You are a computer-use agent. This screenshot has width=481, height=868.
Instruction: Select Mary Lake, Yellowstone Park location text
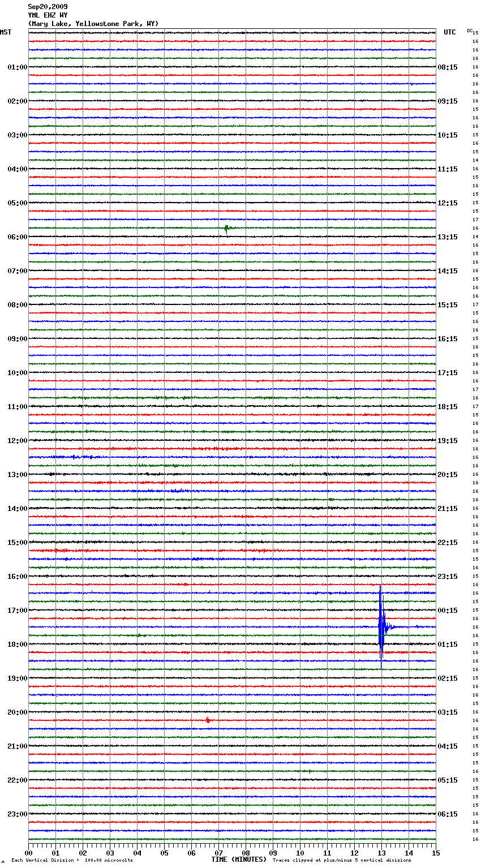[93, 24]
